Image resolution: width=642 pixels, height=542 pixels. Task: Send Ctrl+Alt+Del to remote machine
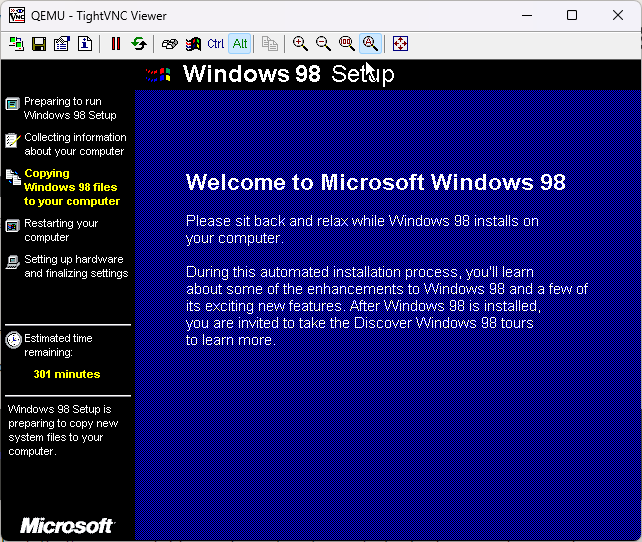tap(170, 44)
